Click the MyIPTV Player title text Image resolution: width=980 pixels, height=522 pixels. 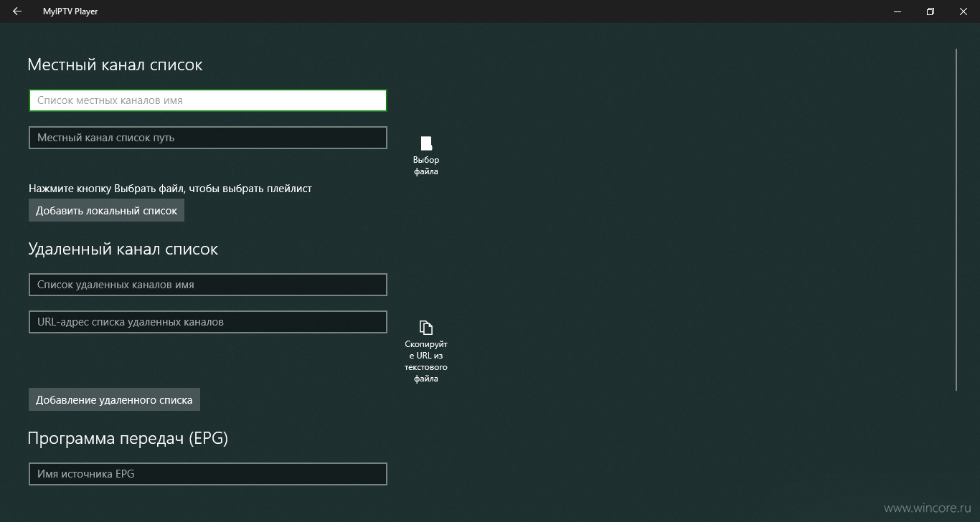click(x=70, y=11)
